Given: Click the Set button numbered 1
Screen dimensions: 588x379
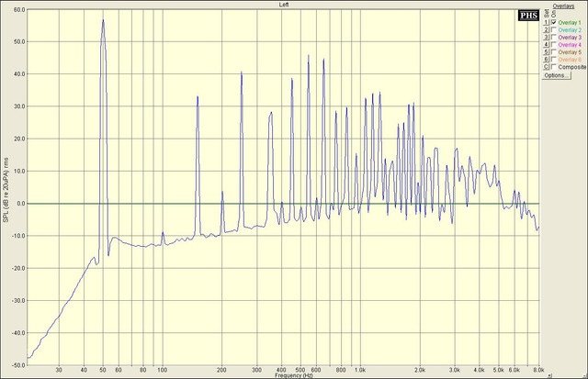Looking at the screenshot, I should tap(547, 22).
